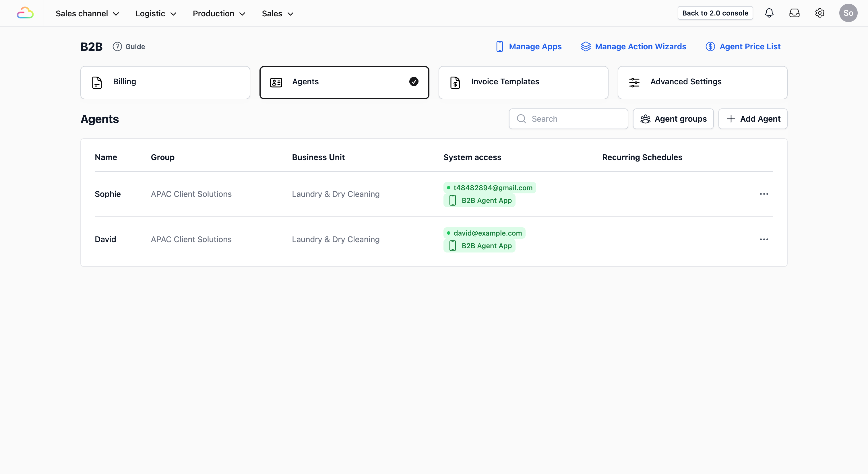Open the Sales dropdown menu
The height and width of the screenshot is (474, 868).
277,13
